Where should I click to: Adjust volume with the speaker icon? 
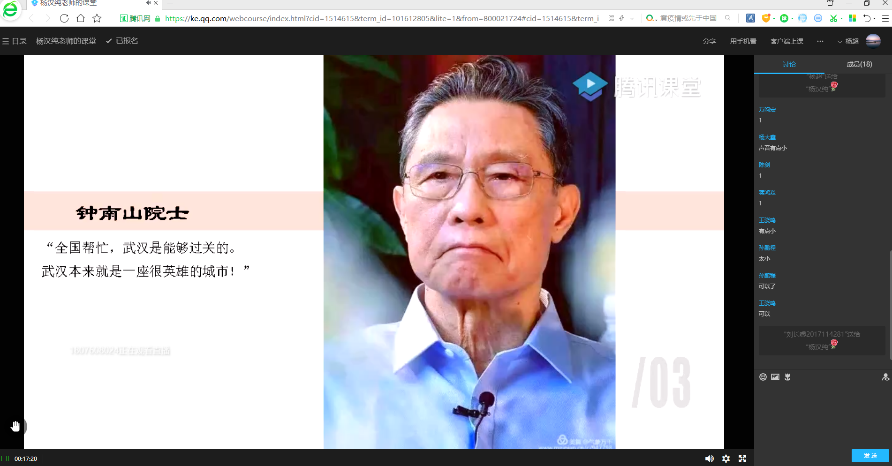(x=709, y=459)
